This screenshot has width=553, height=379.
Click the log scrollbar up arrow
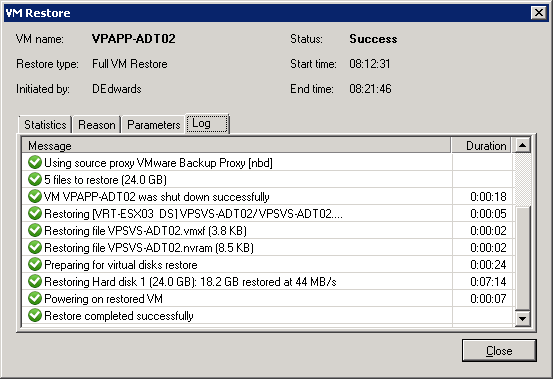522,145
